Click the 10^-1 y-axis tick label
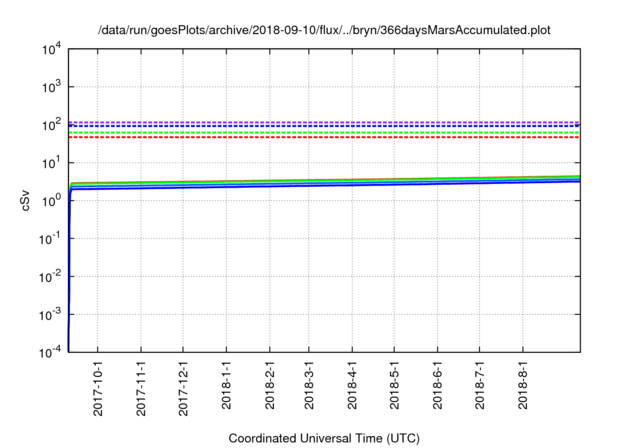This screenshot has width=640, height=448. (50, 238)
